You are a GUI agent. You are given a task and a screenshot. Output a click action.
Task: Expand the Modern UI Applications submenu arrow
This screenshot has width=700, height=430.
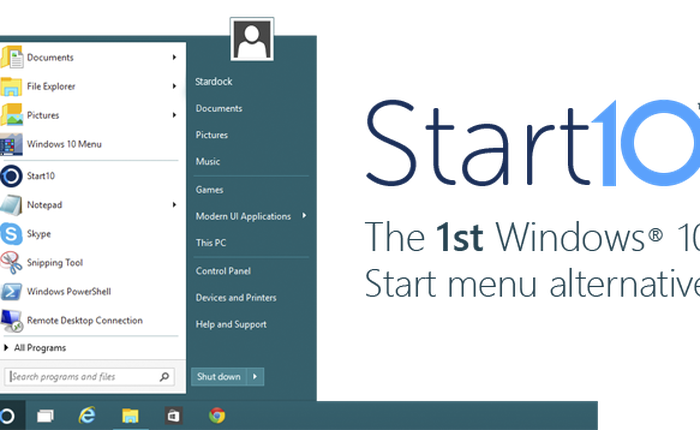point(304,216)
